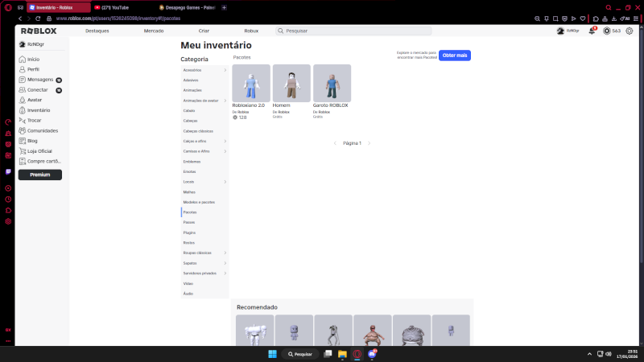Open the Mercado header menu
Screen dimensions: 644x362
click(154, 31)
